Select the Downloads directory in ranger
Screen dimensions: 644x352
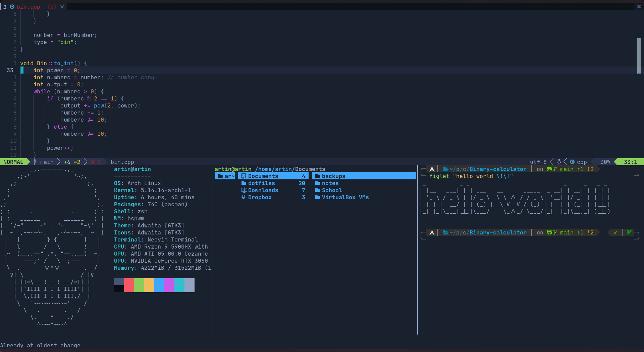(x=273, y=190)
